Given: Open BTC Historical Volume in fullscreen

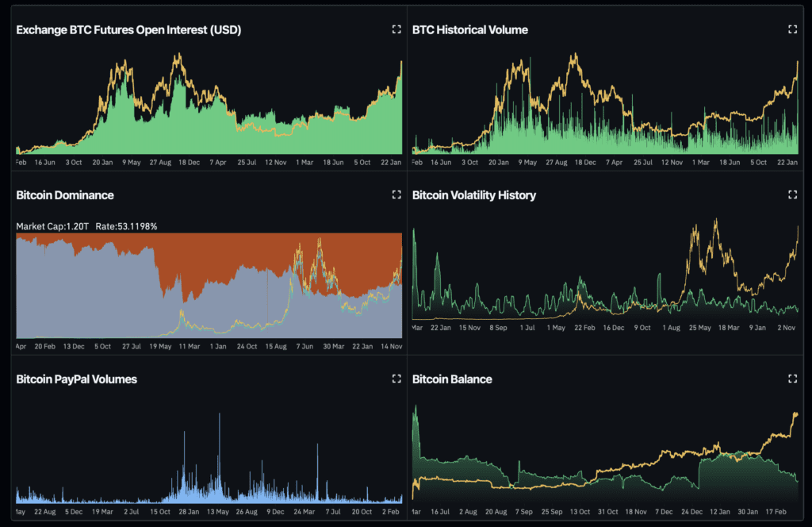Looking at the screenshot, I should click(791, 29).
